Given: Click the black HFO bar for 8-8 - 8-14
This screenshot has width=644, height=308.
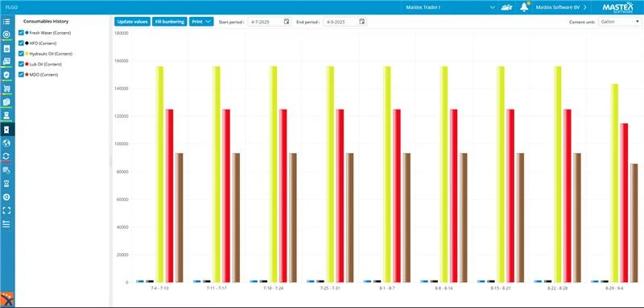Looking at the screenshot, I should 434,281.
